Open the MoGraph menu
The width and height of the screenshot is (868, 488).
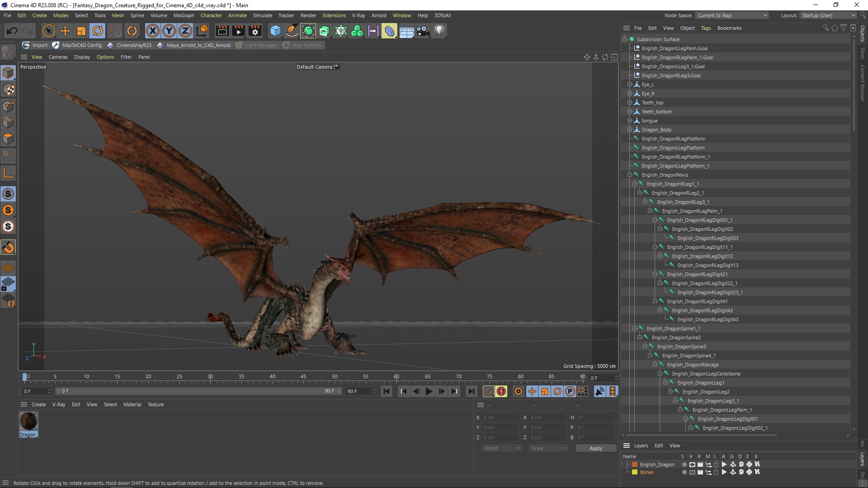(x=184, y=15)
